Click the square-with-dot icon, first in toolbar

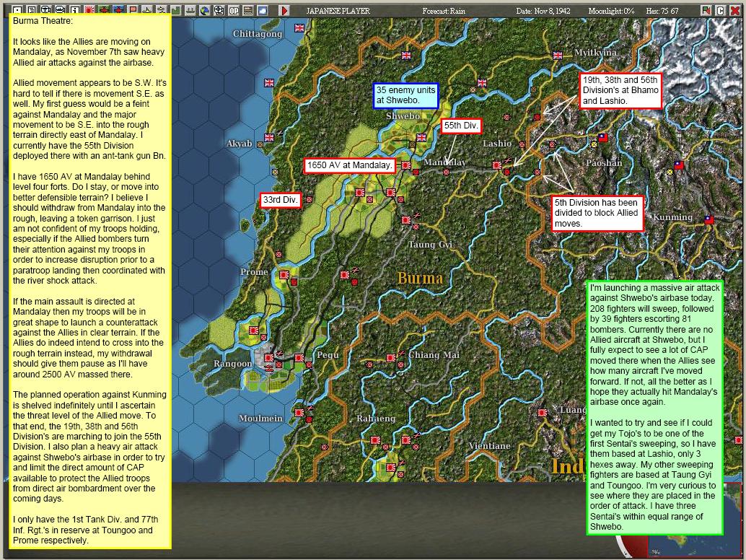tap(17, 10)
